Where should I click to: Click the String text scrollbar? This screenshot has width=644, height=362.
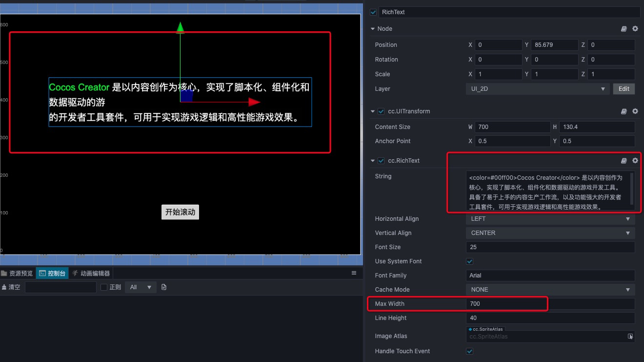(x=632, y=188)
